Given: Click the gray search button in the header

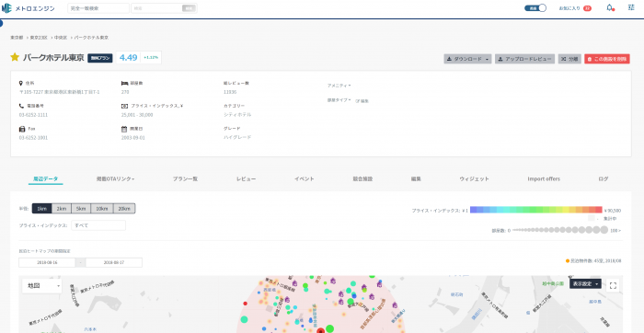Looking at the screenshot, I should point(188,8).
